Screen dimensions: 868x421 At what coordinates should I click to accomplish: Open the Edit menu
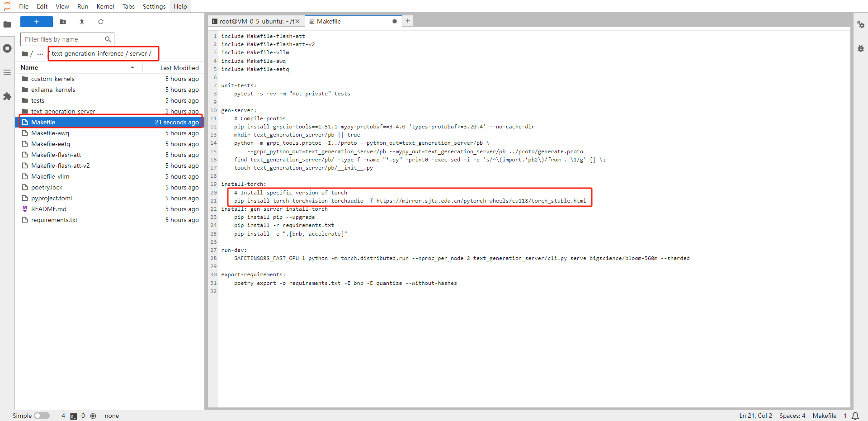point(42,6)
